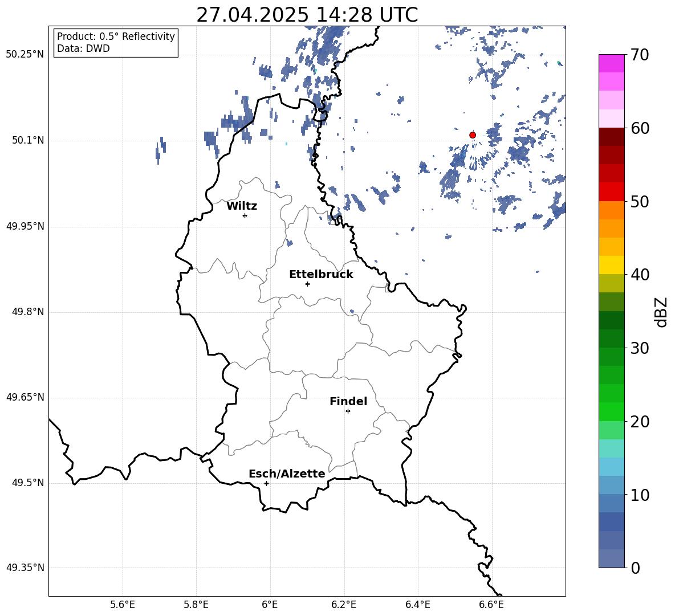
Task: Click the 5.6°E longitude label
Action: coord(122,605)
